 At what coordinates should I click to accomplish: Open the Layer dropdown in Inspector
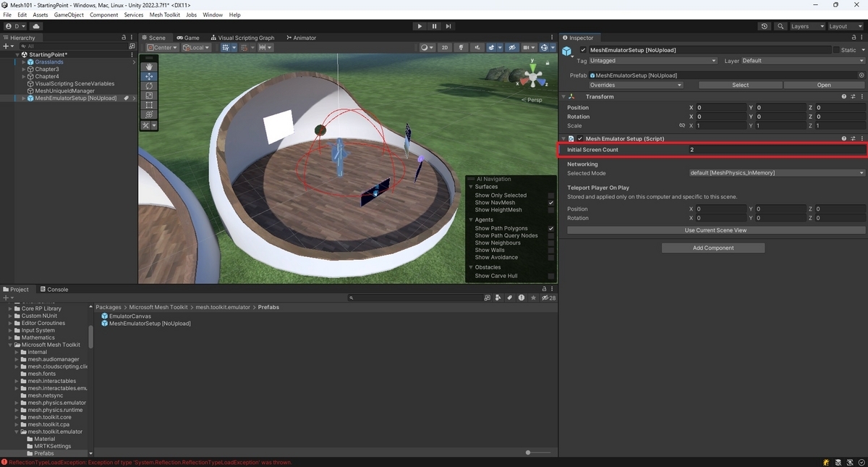click(x=803, y=61)
